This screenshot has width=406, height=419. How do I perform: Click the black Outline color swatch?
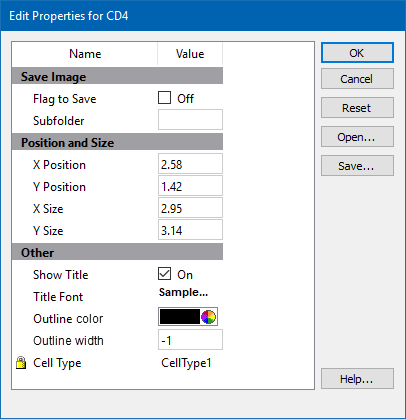coord(180,317)
